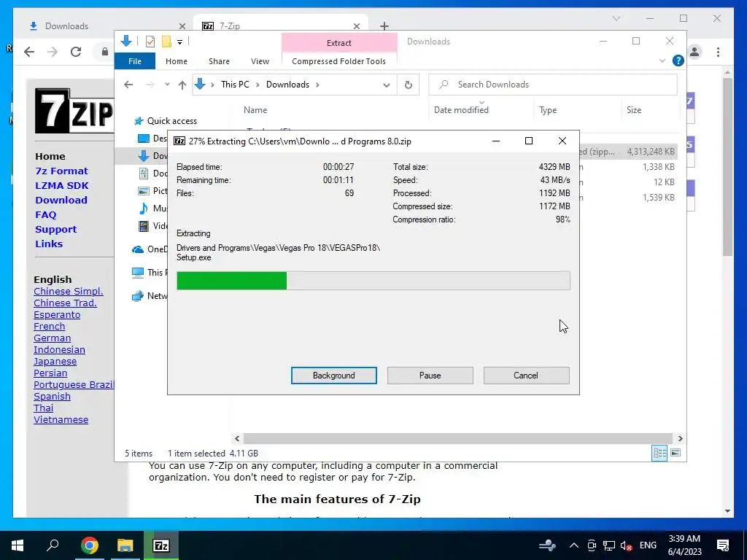The height and width of the screenshot is (560, 747).
Task: Click OneDrive cloud icon in navigation pane
Action: tap(138, 249)
